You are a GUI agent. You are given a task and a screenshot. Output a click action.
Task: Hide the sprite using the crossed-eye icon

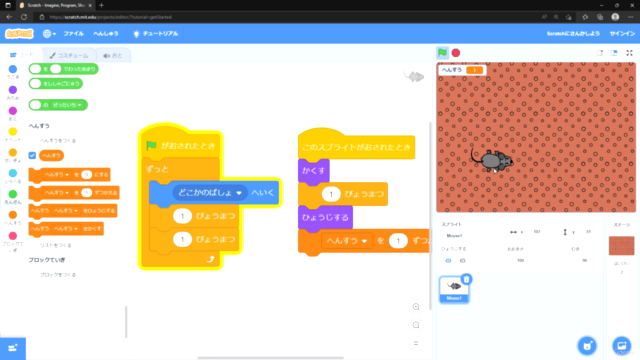(x=462, y=260)
